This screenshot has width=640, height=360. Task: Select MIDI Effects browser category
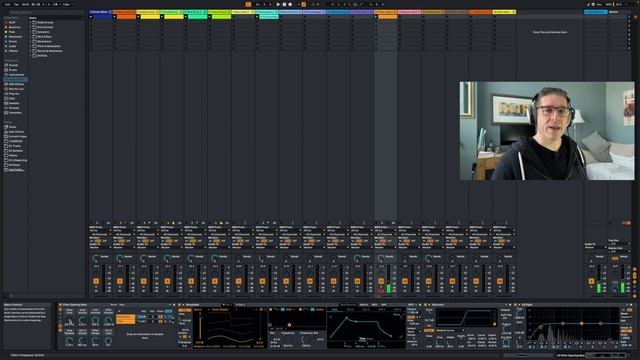pos(16,84)
